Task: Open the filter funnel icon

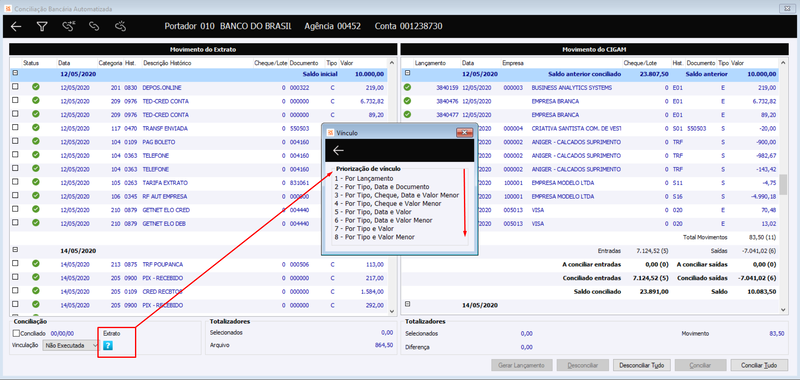Action: tap(42, 27)
